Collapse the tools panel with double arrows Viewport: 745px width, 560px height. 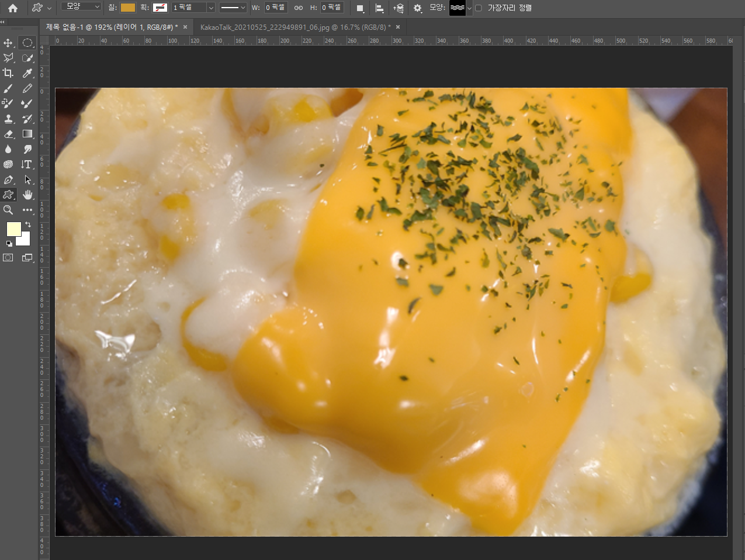pos(3,22)
